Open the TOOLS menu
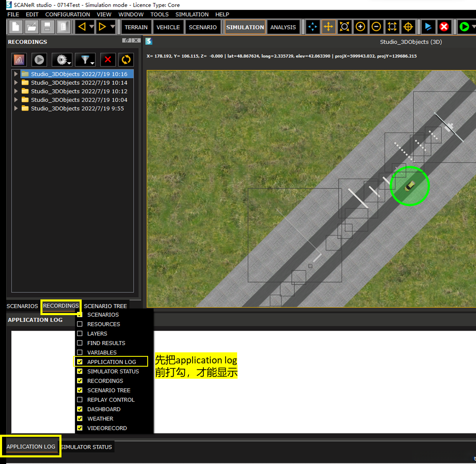This screenshot has width=476, height=464. pos(159,14)
